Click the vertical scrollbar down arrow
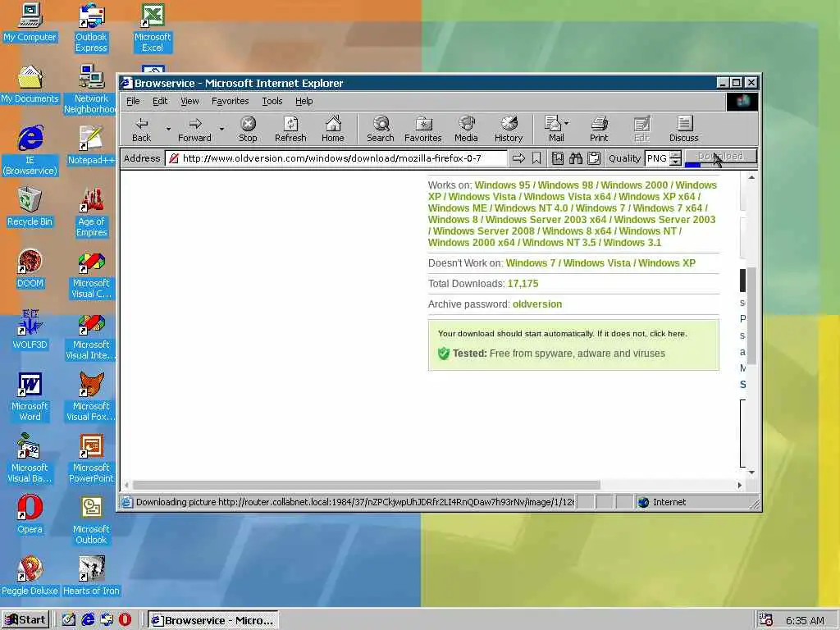The width and height of the screenshot is (840, 630). click(x=751, y=472)
